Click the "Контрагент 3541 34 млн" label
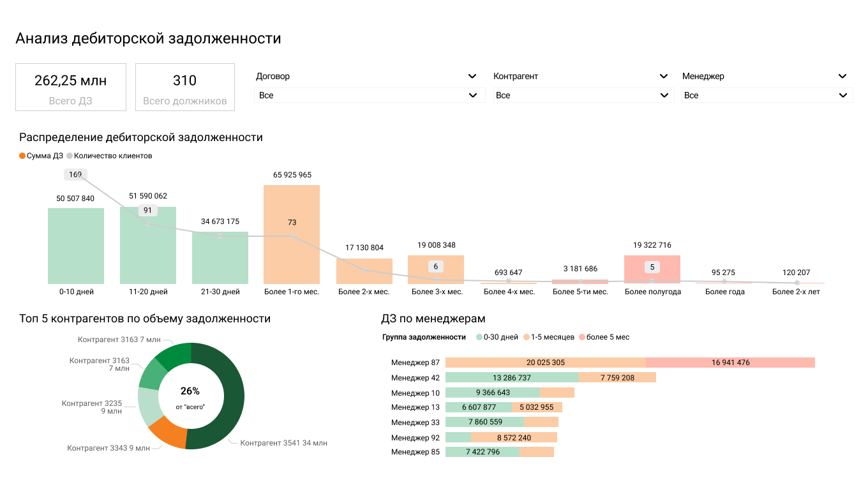 pos(283,442)
